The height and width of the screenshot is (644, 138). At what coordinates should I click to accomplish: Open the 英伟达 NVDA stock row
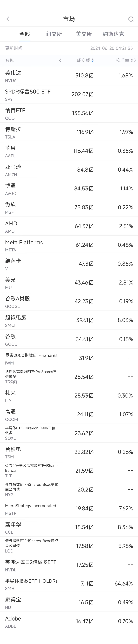(69, 76)
